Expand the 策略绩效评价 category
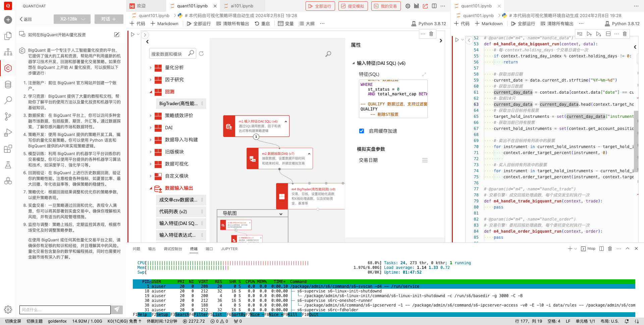The height and width of the screenshot is (325, 644). (151, 115)
